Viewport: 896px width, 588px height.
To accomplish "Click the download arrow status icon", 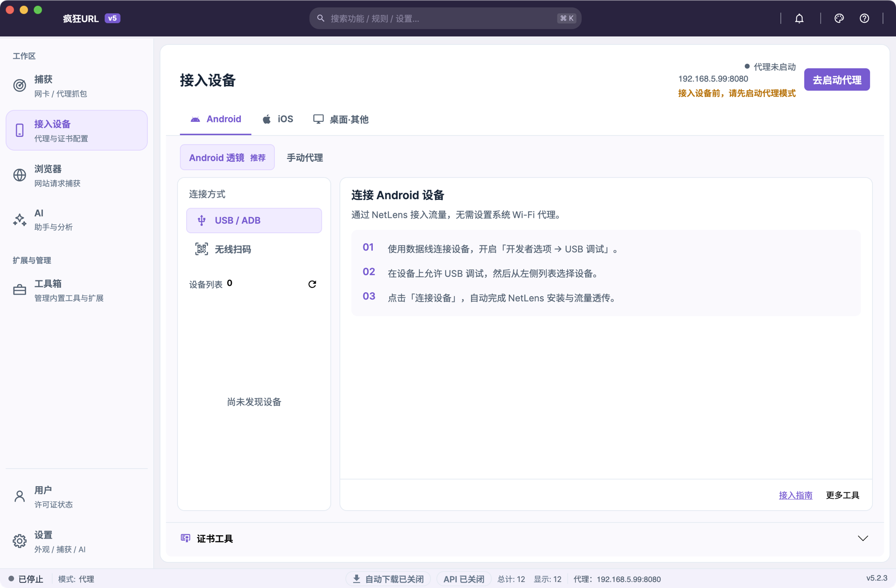I will coord(357,579).
